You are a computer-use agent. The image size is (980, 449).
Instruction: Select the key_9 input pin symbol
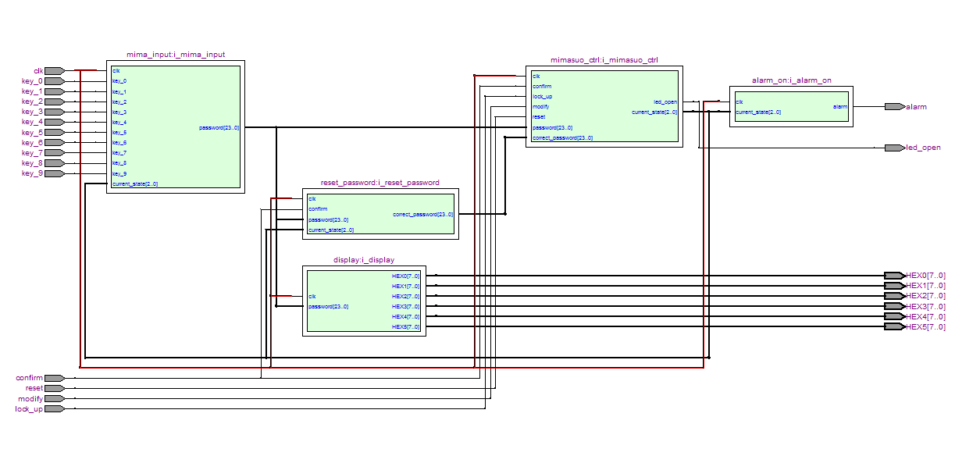coord(54,173)
